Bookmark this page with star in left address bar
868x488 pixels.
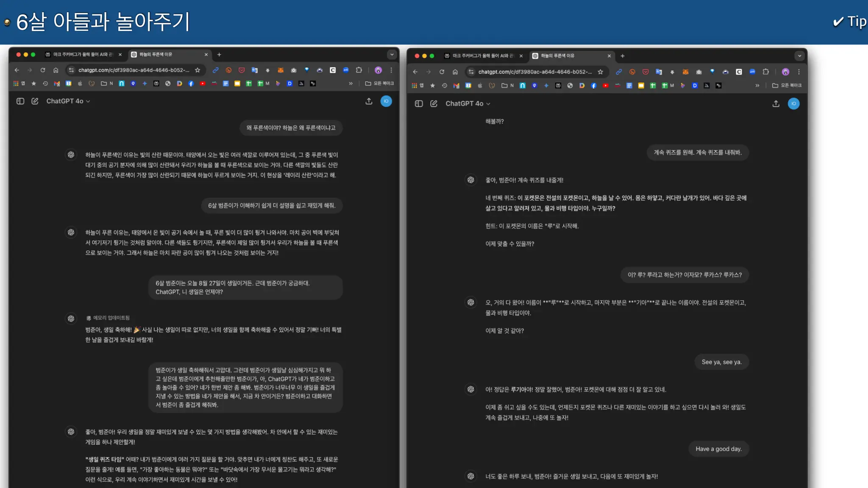198,70
